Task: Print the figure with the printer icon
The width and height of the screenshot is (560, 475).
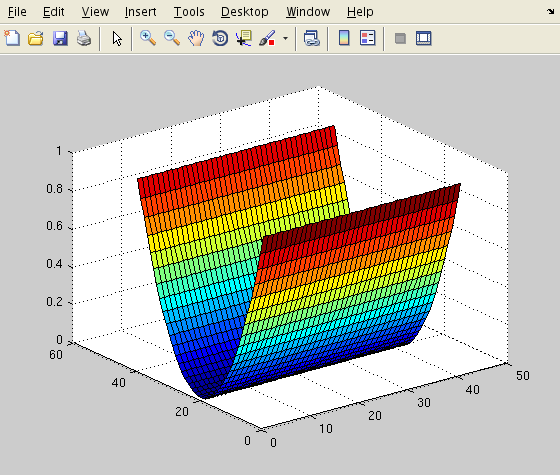Action: pyautogui.click(x=84, y=38)
